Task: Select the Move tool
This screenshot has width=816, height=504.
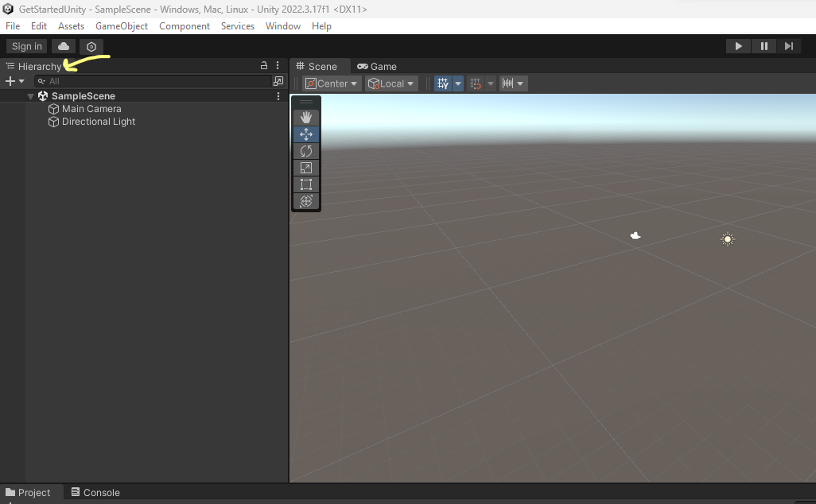Action: pyautogui.click(x=306, y=134)
